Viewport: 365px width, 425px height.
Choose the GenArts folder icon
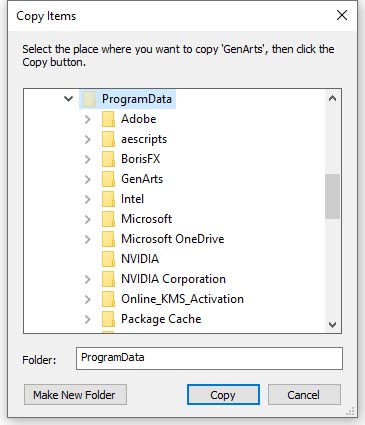pyautogui.click(x=108, y=179)
